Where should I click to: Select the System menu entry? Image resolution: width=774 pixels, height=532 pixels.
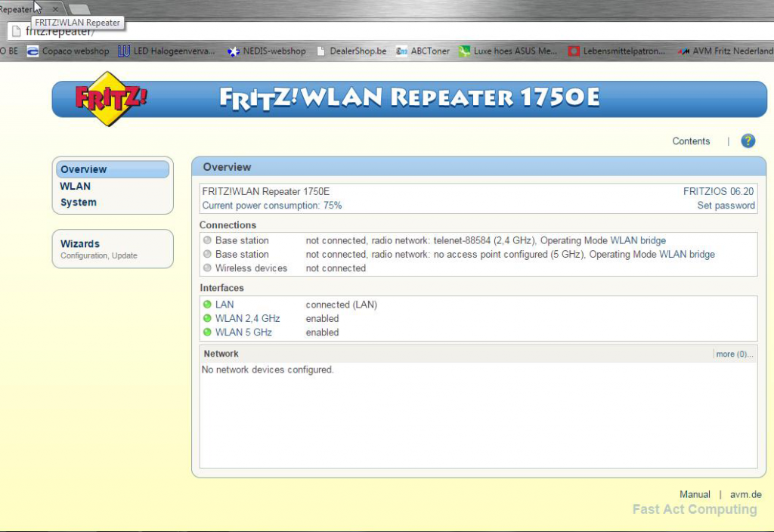[78, 202]
